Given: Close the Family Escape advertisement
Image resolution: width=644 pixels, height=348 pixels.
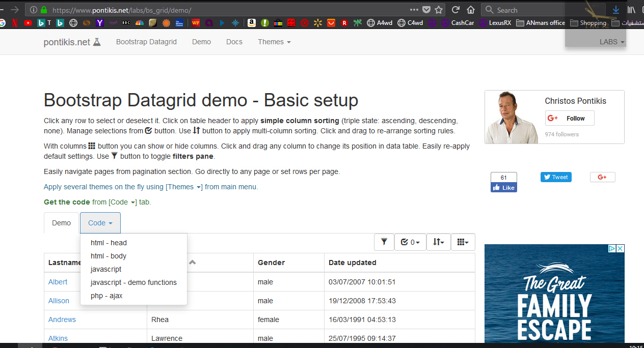Looking at the screenshot, I should [620, 248].
